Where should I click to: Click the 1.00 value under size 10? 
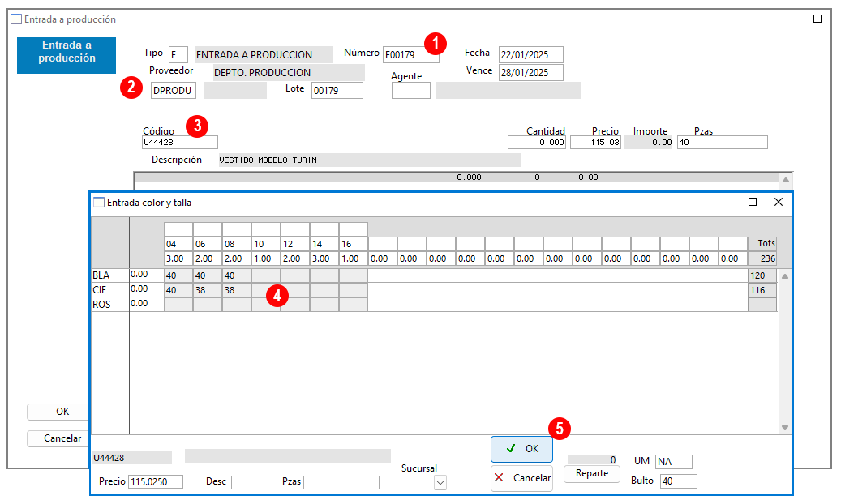coord(266,258)
